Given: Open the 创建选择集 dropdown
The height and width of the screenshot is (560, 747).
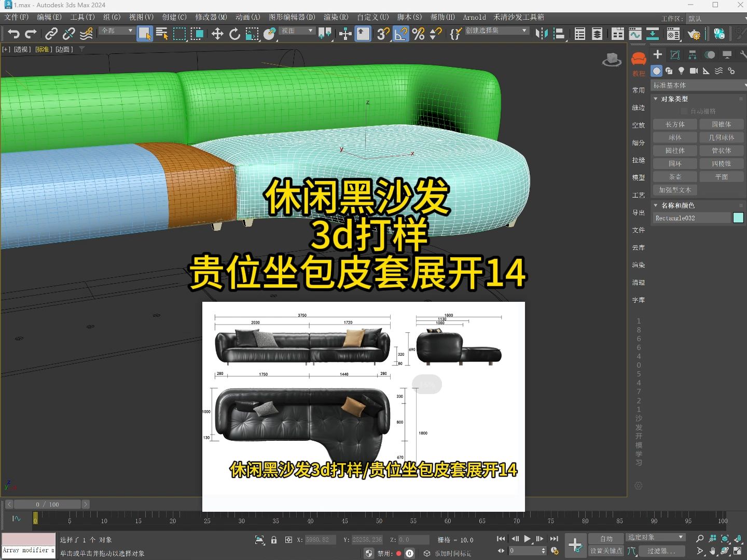Looking at the screenshot, I should (x=496, y=31).
